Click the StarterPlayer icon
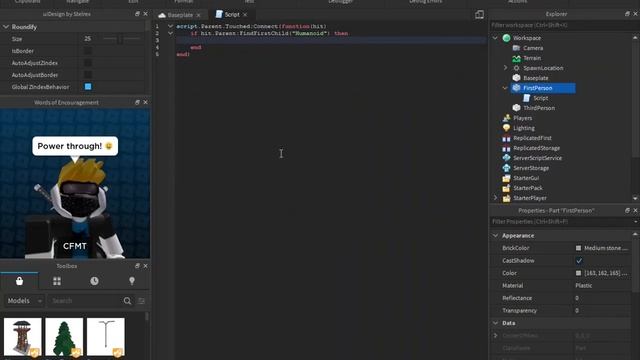This screenshot has height=360, width=640. click(507, 198)
